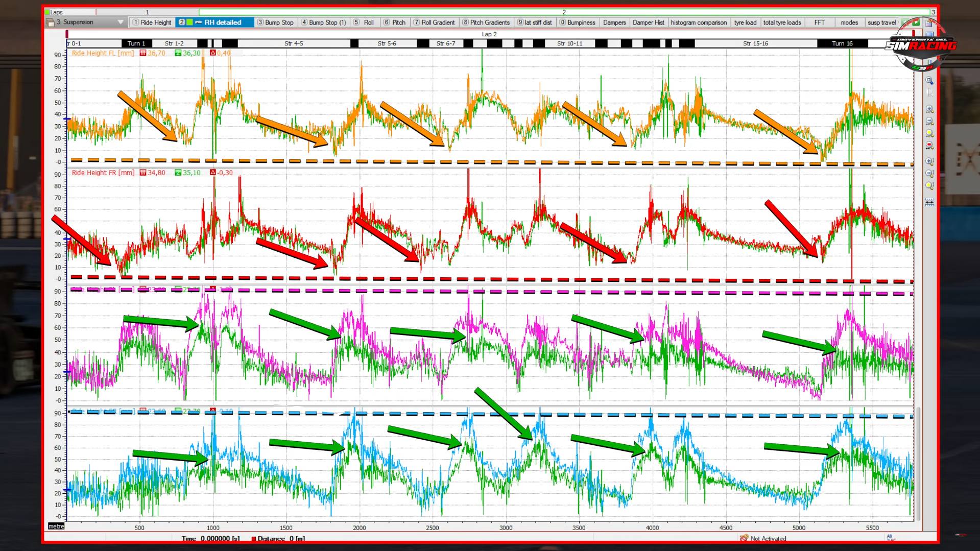Click the zoom window magnifier icon
Image resolution: width=980 pixels, height=551 pixels.
click(929, 81)
